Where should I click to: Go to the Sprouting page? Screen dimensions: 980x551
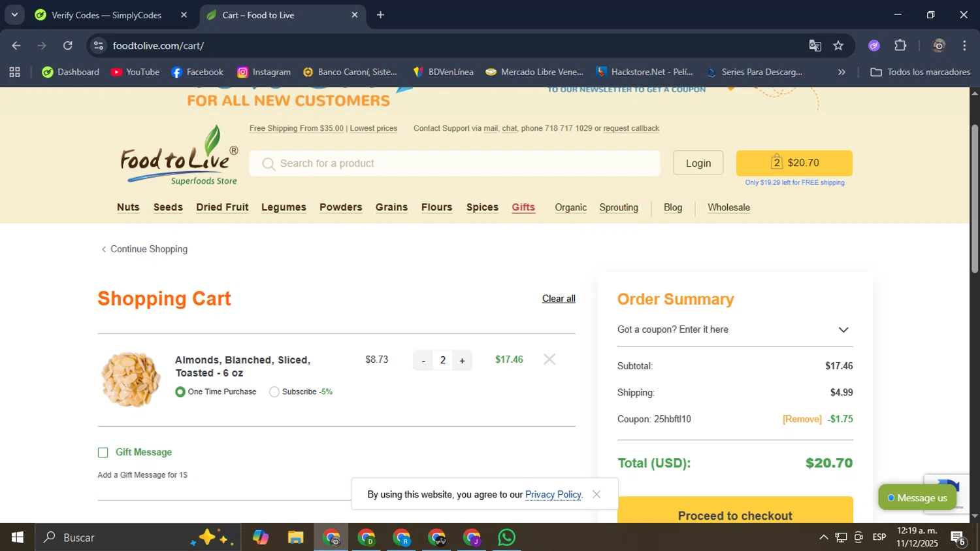(619, 207)
